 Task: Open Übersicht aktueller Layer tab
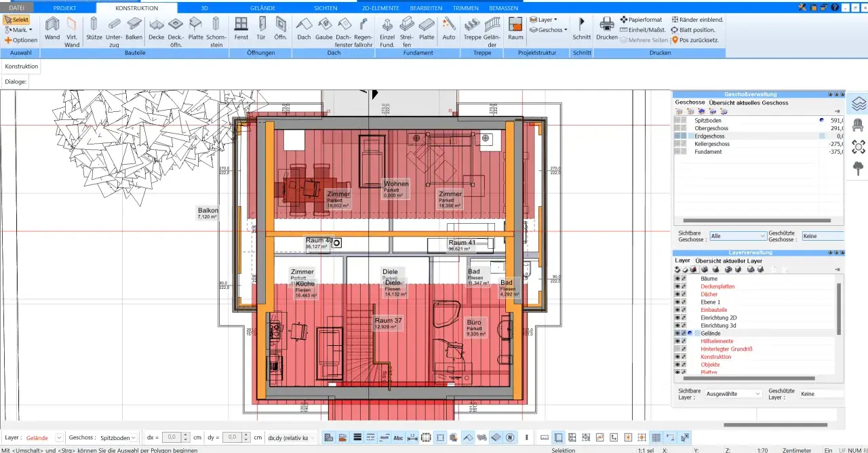tap(729, 260)
